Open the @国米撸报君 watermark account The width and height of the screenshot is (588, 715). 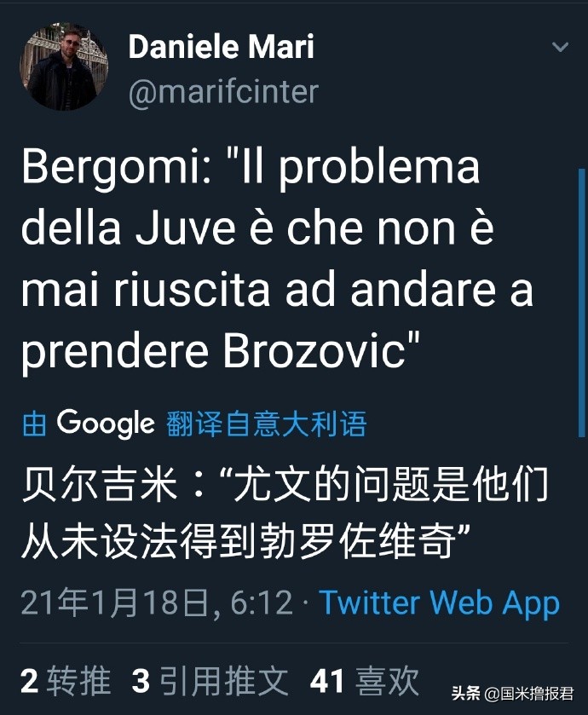tap(529, 694)
